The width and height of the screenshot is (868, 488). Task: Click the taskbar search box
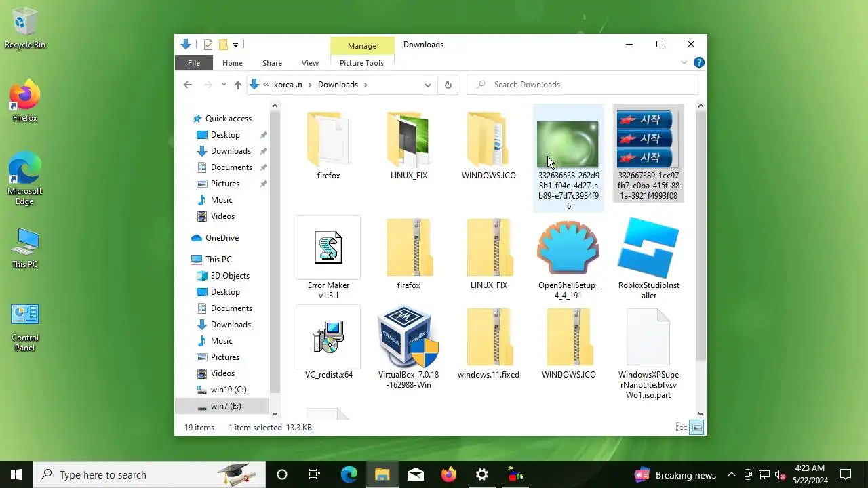pos(149,474)
